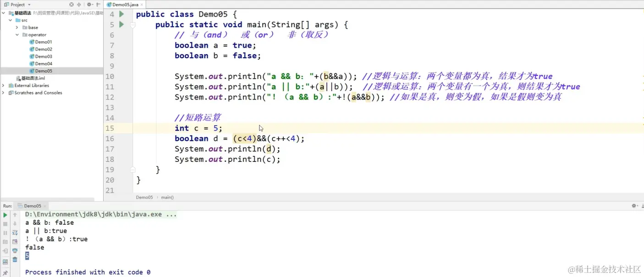This screenshot has height=277, width=644.
Task: Click the run gutter arrow beside the main method
Action: tap(121, 24)
